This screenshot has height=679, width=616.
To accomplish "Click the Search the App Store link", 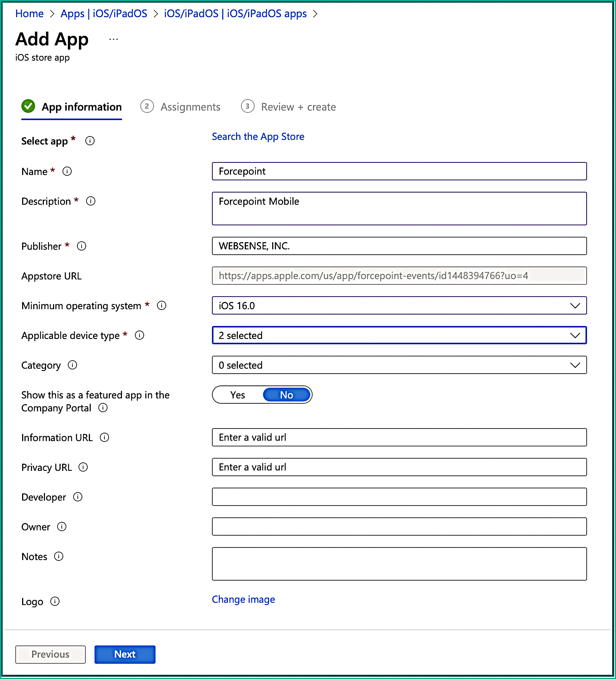I will point(258,136).
